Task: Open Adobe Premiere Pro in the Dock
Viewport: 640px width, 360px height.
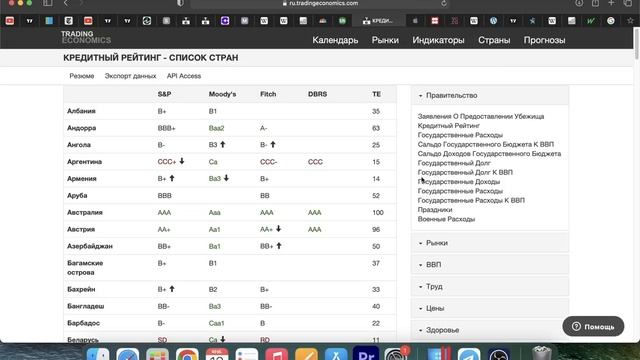Action: pos(366,353)
